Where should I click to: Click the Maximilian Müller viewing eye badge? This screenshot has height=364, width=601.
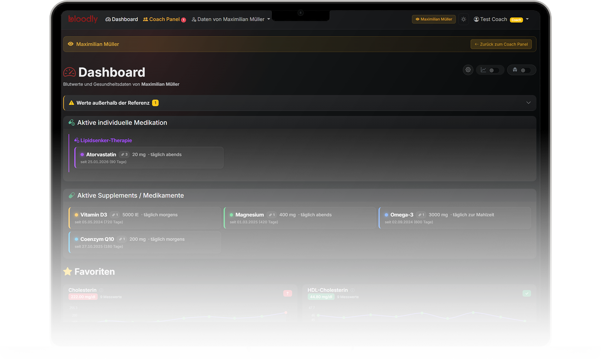click(x=434, y=19)
